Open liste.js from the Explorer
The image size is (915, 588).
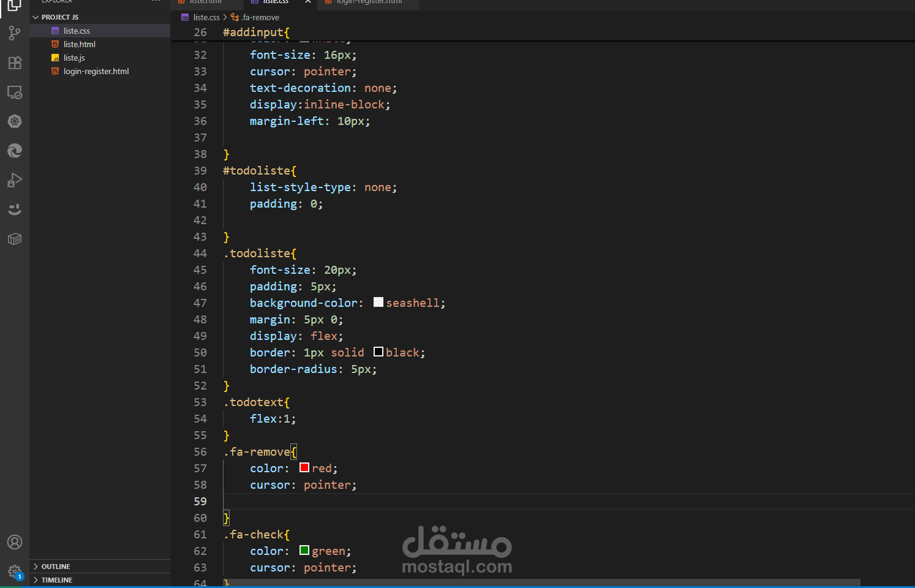tap(100, 58)
